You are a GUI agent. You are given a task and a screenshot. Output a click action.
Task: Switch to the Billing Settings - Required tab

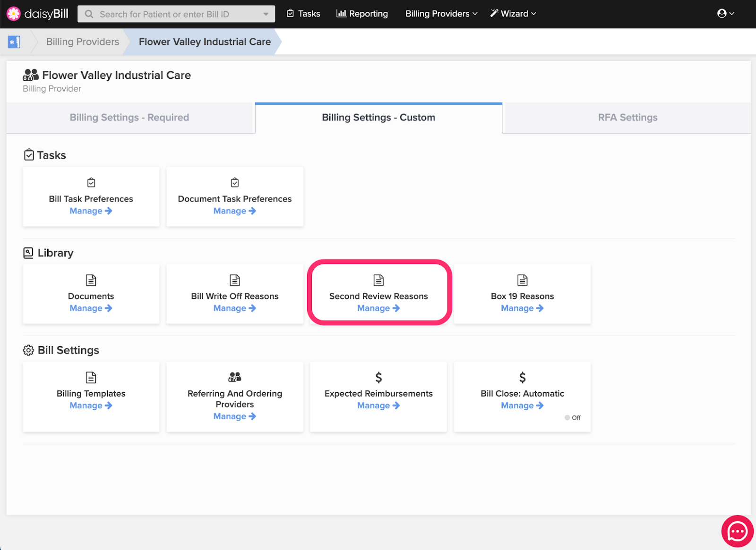129,118
